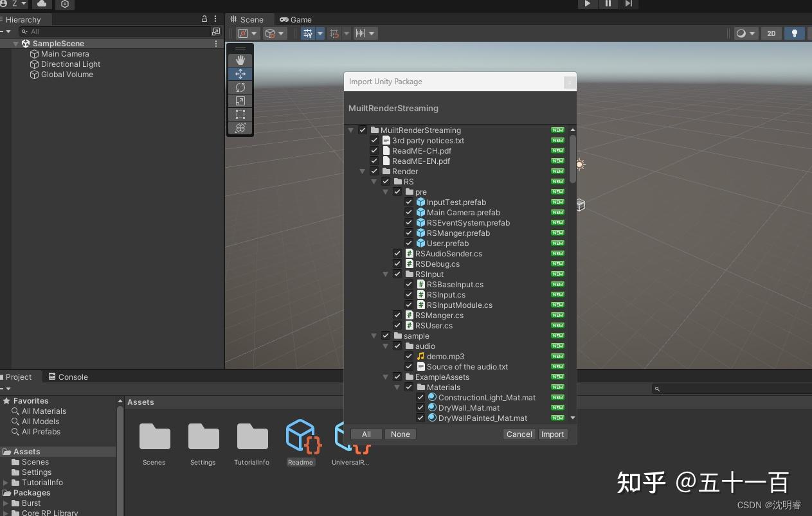Uncheck the RSInputModule.cs checkbox
Viewport: 812px width, 516px height.
[409, 305]
